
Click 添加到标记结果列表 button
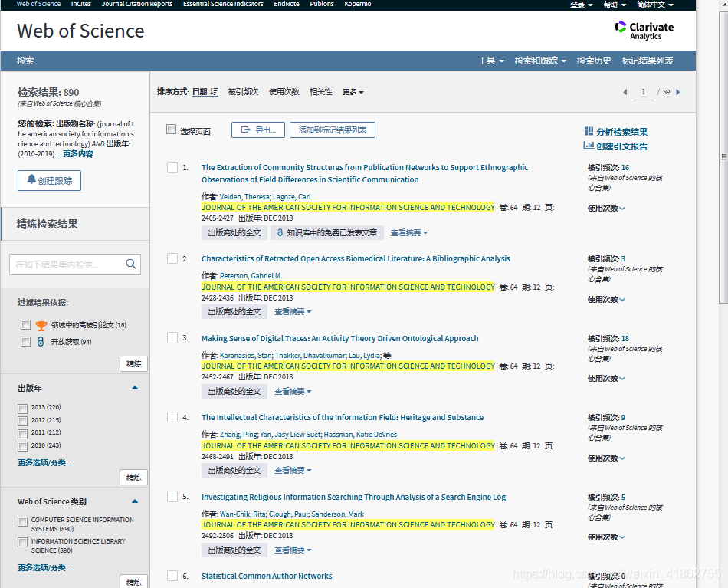333,130
